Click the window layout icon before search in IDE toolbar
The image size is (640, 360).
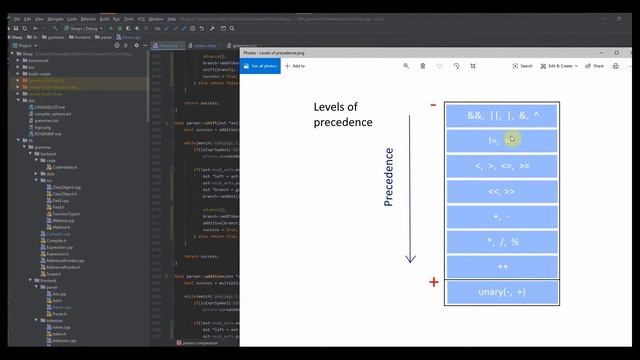223,28
